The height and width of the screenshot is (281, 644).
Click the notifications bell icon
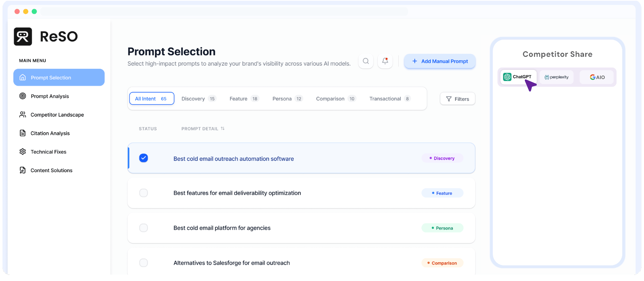[x=385, y=61]
